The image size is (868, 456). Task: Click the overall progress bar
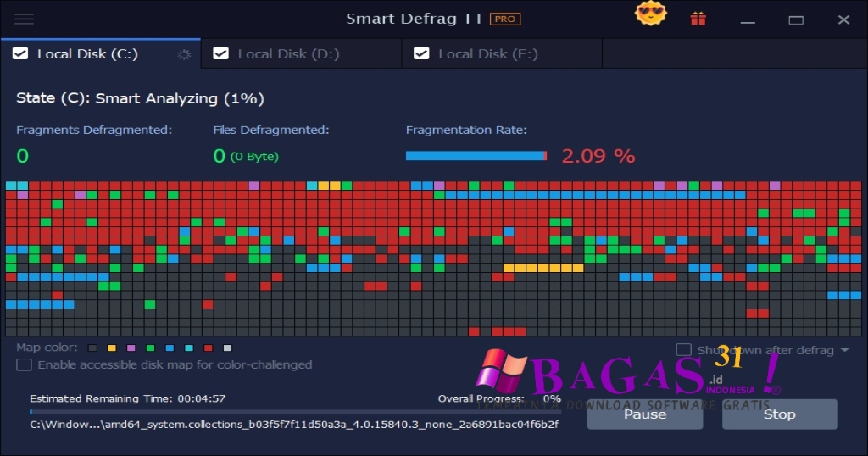pyautogui.click(x=295, y=412)
